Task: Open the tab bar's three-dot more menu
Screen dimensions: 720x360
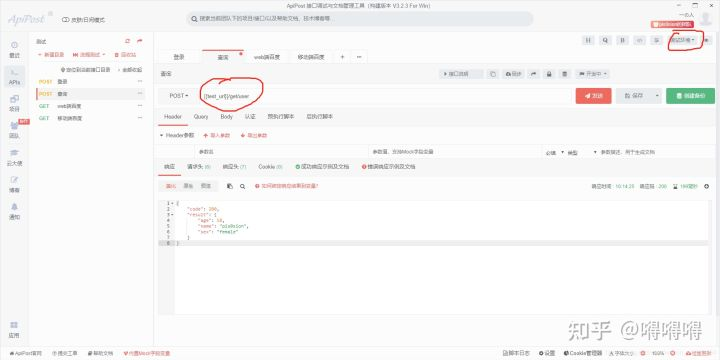Action: [359, 57]
